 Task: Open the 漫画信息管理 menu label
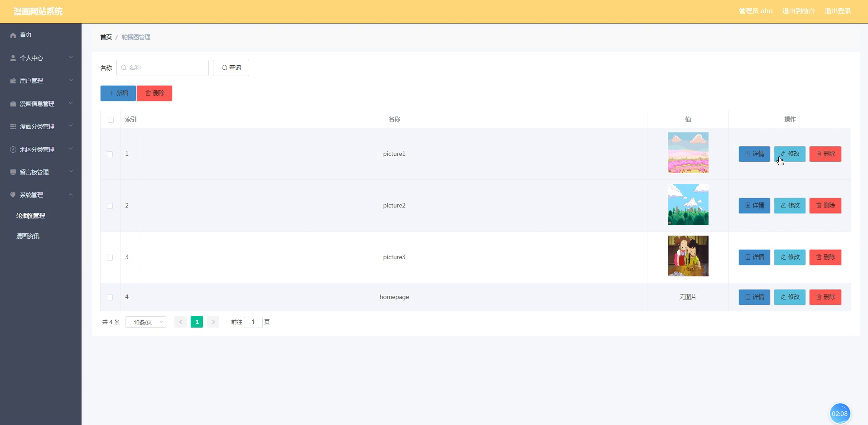(x=37, y=104)
